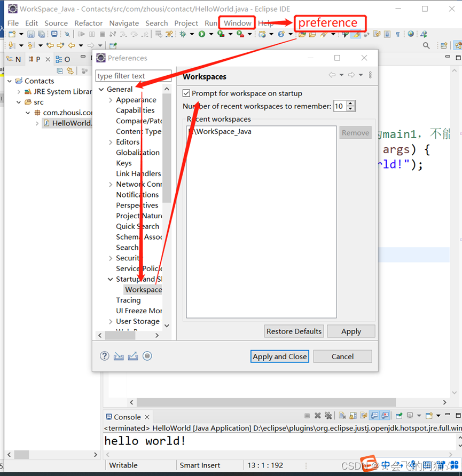The height and width of the screenshot is (476, 462).
Task: Open the Refactor menu
Action: 88,23
